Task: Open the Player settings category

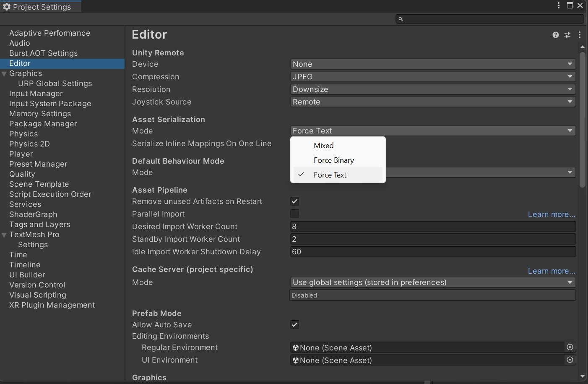Action: (x=21, y=154)
